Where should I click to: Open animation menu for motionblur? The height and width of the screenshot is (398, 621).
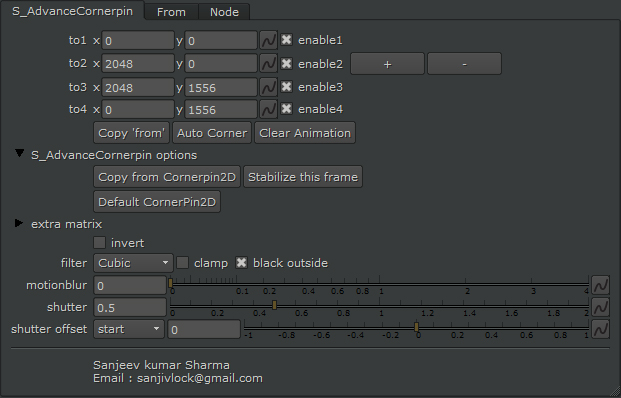click(600, 285)
